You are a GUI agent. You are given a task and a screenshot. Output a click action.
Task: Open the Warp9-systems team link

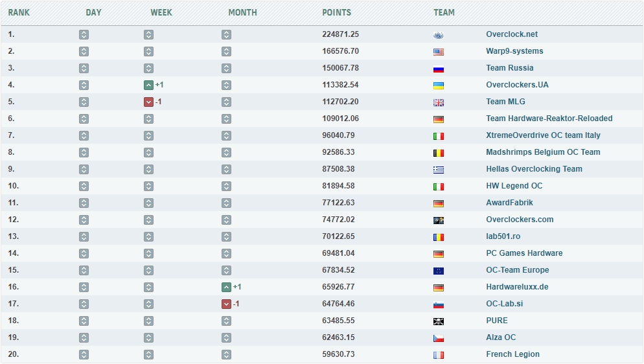[514, 51]
